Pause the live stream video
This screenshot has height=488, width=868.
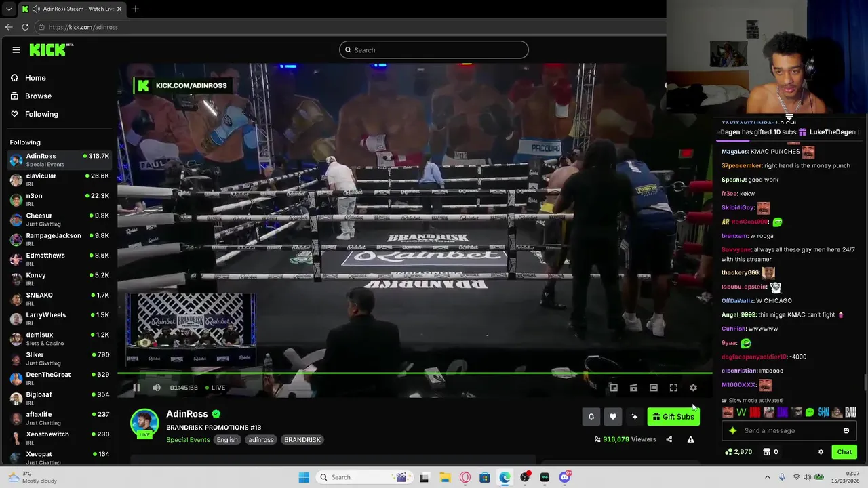tap(136, 388)
